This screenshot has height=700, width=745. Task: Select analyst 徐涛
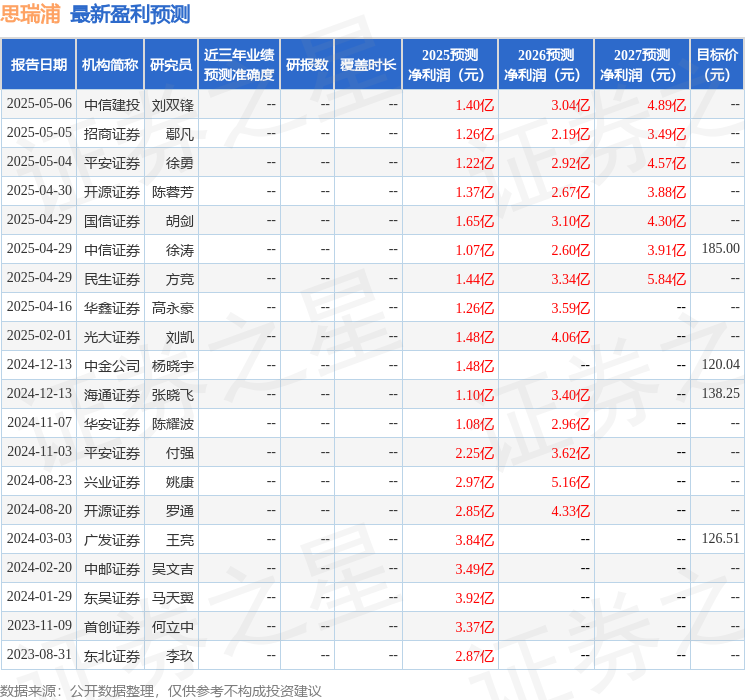click(x=180, y=250)
